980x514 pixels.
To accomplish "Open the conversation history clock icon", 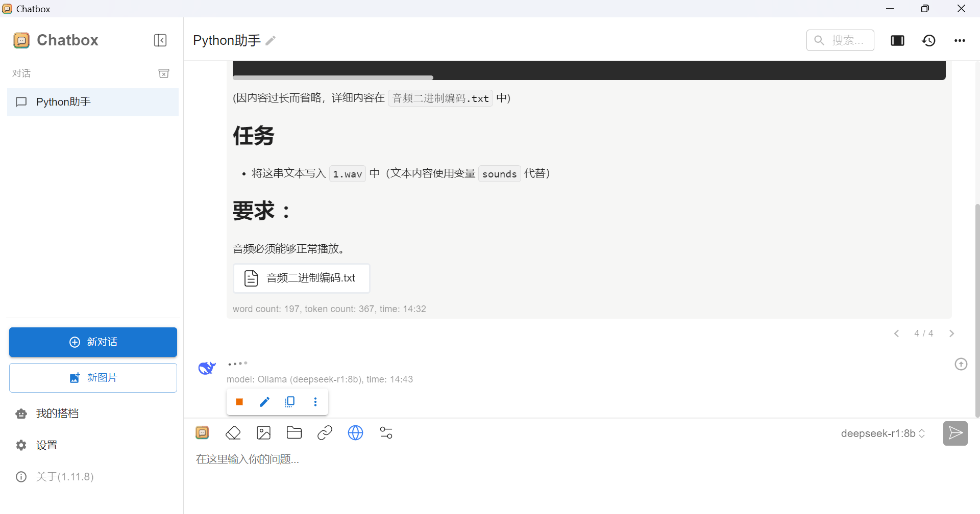I will pos(928,40).
